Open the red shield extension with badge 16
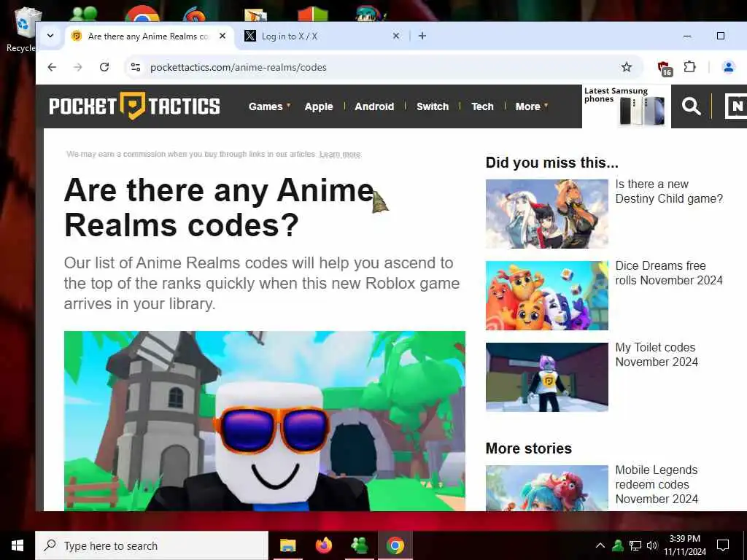 [x=664, y=68]
